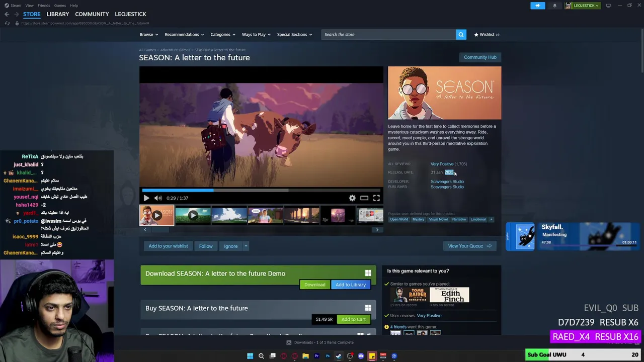The image size is (644, 362).
Task: Open File Explorer from taskbar
Action: pyautogui.click(x=305, y=356)
